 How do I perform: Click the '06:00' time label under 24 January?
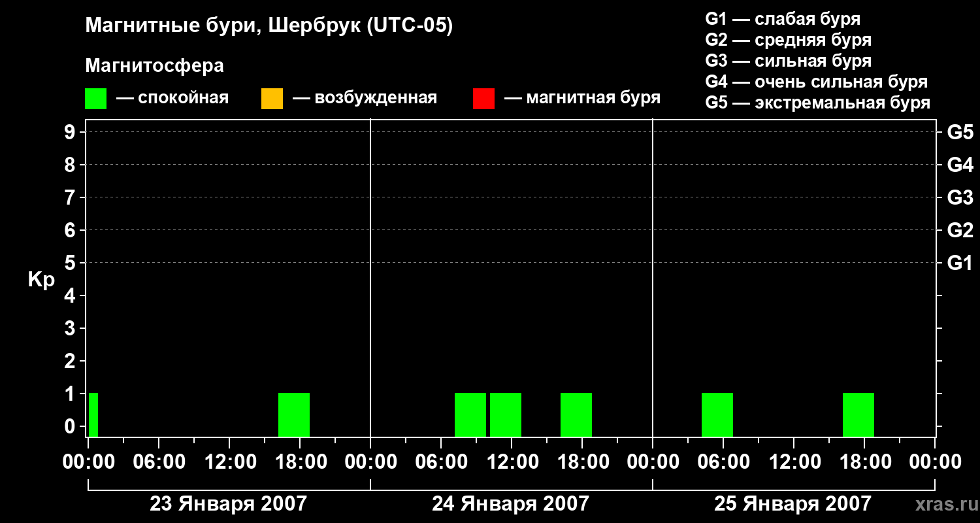tap(441, 462)
